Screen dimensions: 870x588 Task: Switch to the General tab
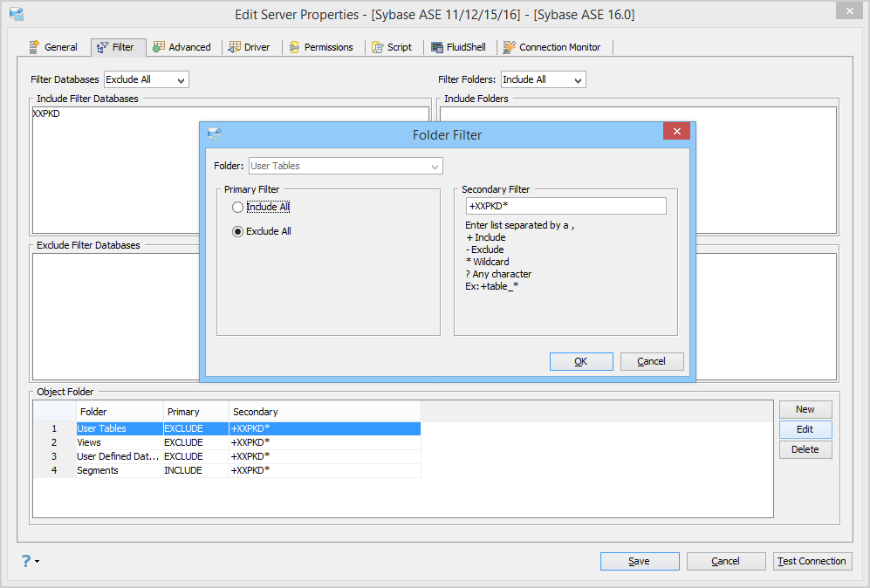coord(54,47)
